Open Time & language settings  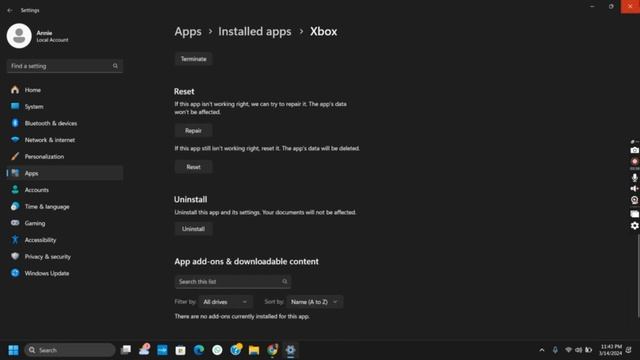pyautogui.click(x=64, y=207)
